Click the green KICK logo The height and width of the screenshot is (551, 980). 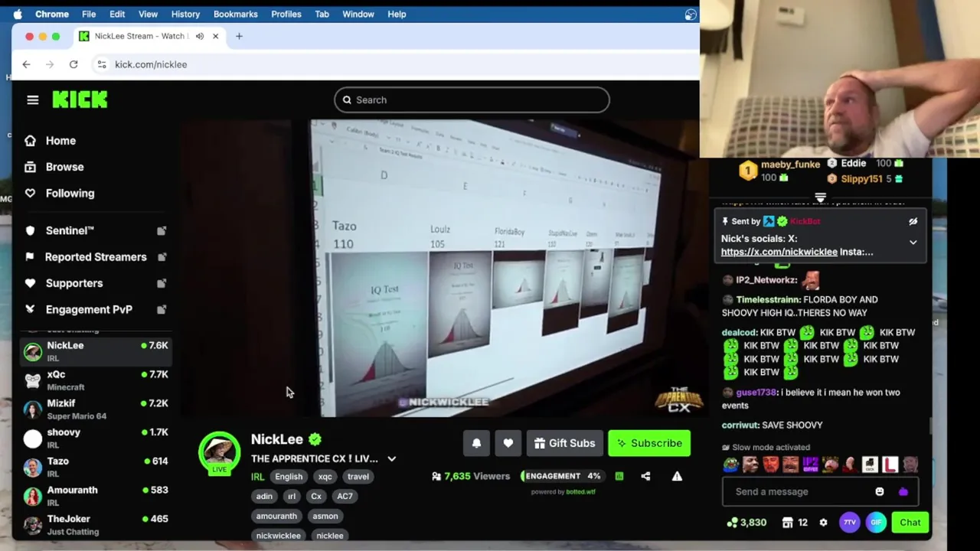[x=80, y=99]
